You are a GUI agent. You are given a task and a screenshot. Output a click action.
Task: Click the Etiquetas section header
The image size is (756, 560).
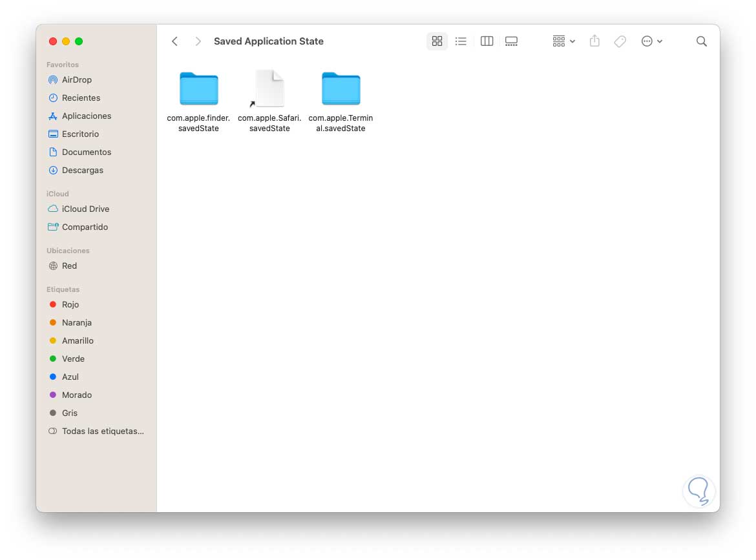[63, 289]
